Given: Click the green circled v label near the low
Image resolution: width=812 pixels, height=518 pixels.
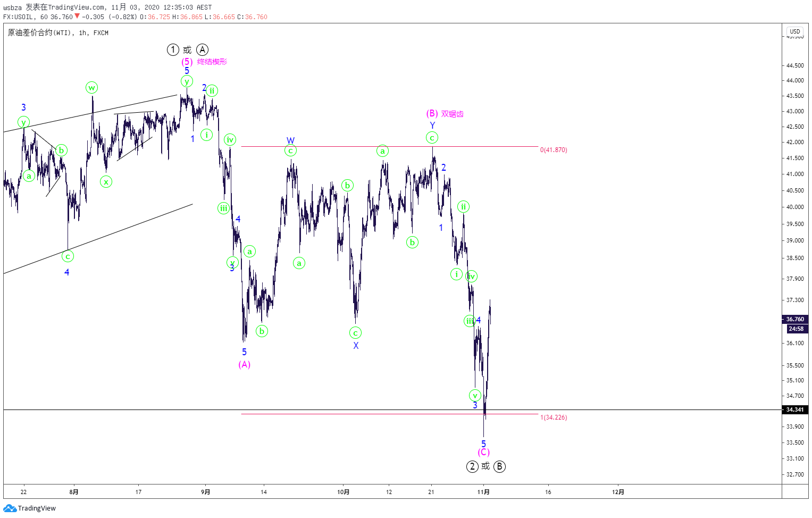Looking at the screenshot, I should [475, 396].
